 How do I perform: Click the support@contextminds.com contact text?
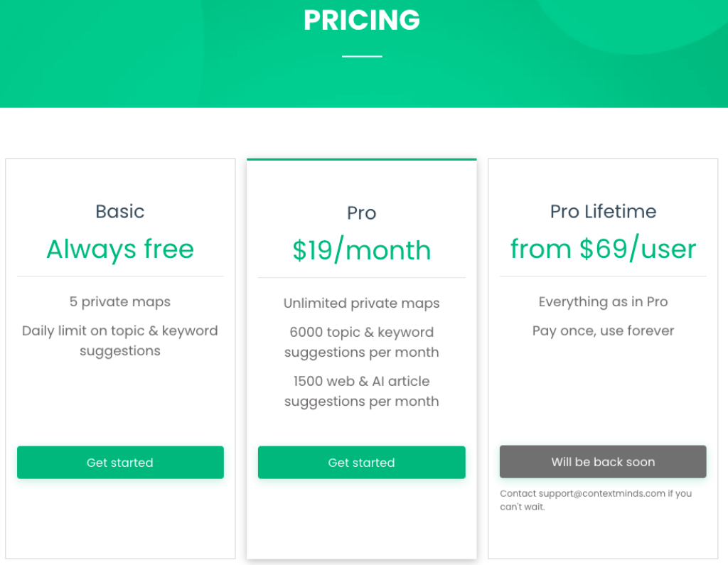coord(601,493)
